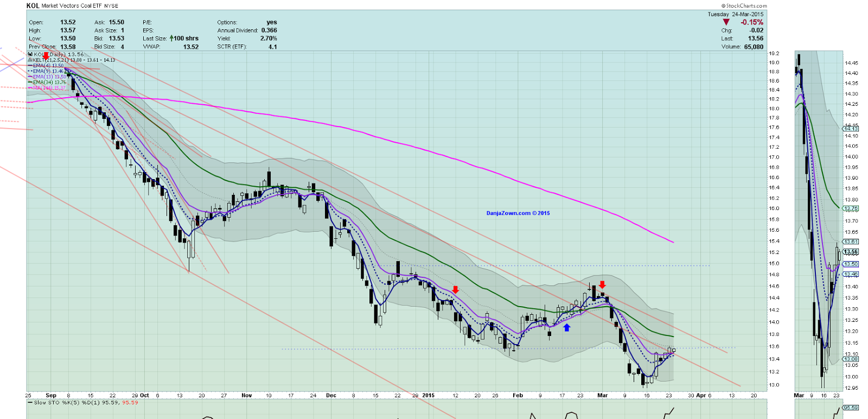Click the Dec label on the date axis

(x=331, y=396)
